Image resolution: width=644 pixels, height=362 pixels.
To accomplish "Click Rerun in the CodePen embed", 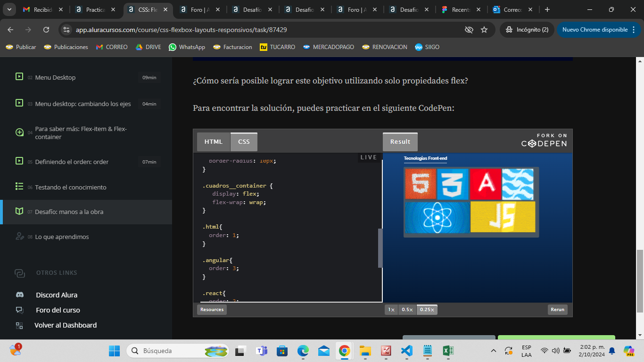I will pyautogui.click(x=558, y=310).
